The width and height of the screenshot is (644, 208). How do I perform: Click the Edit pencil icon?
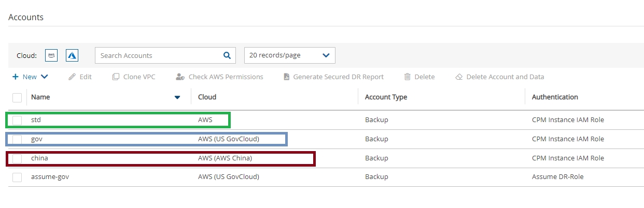pos(72,77)
